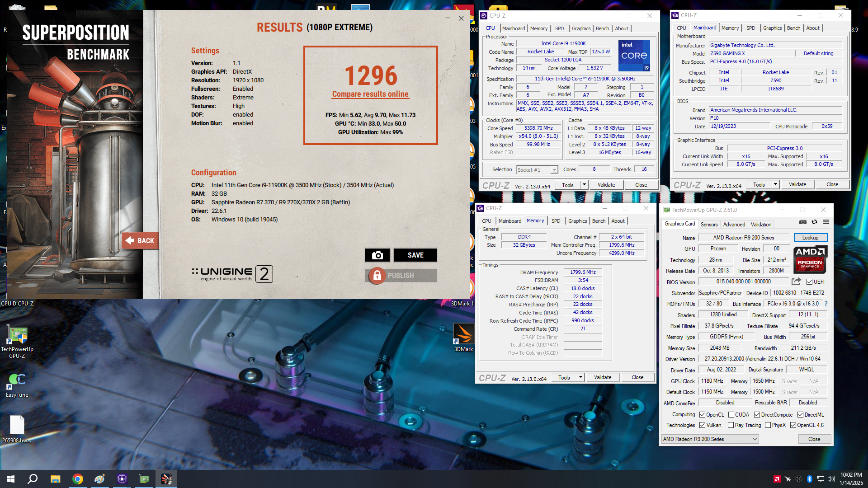
Task: Expand Tools arrow in the Memory window
Action: 580,377
